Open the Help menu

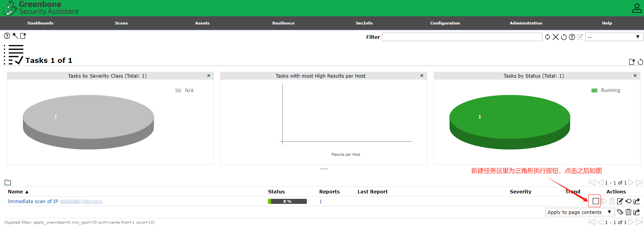click(607, 23)
